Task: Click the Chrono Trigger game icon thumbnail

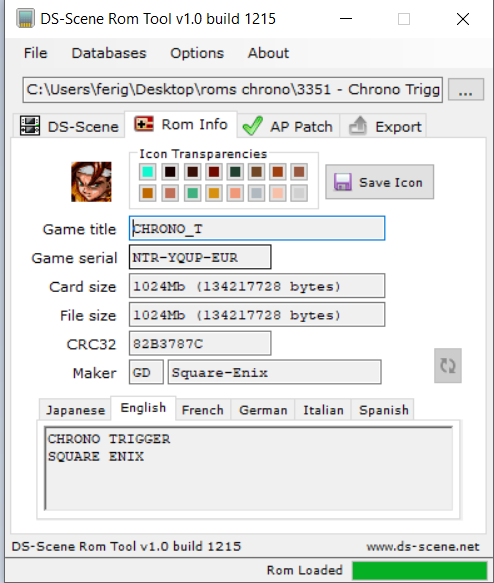Action: [91, 182]
